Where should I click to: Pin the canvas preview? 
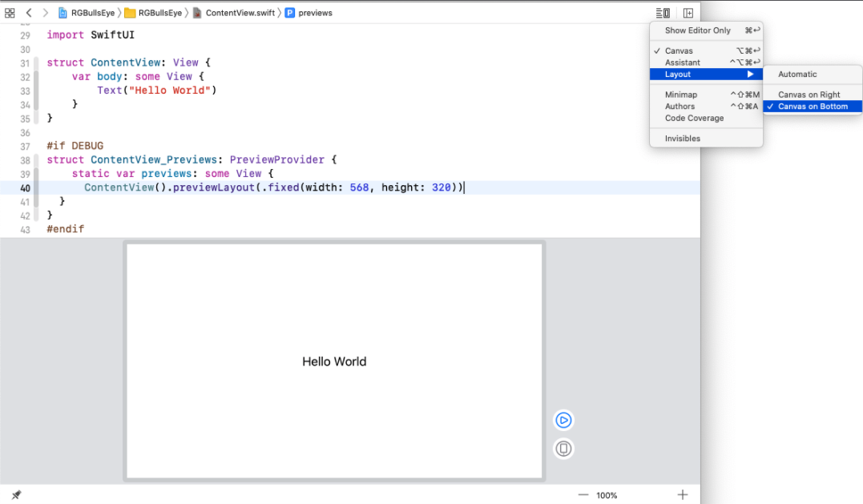pyautogui.click(x=16, y=494)
